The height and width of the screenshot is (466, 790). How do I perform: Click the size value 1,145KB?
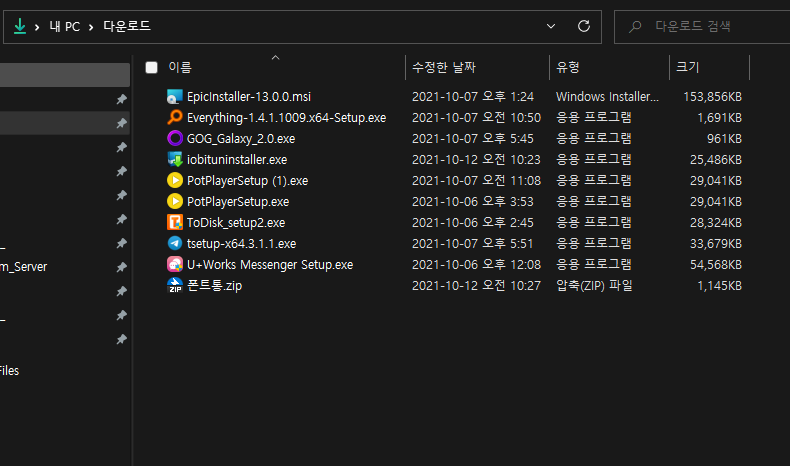[719, 286]
